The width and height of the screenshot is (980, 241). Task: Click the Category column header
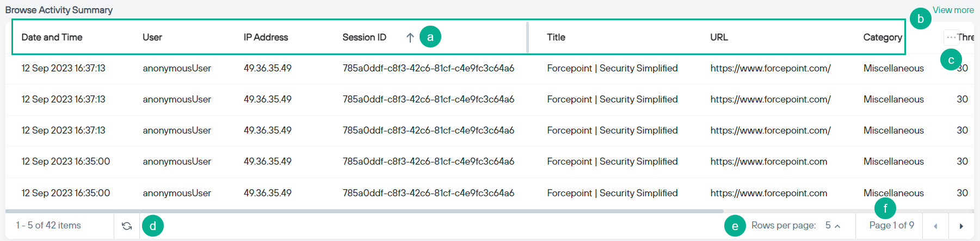pyautogui.click(x=883, y=37)
